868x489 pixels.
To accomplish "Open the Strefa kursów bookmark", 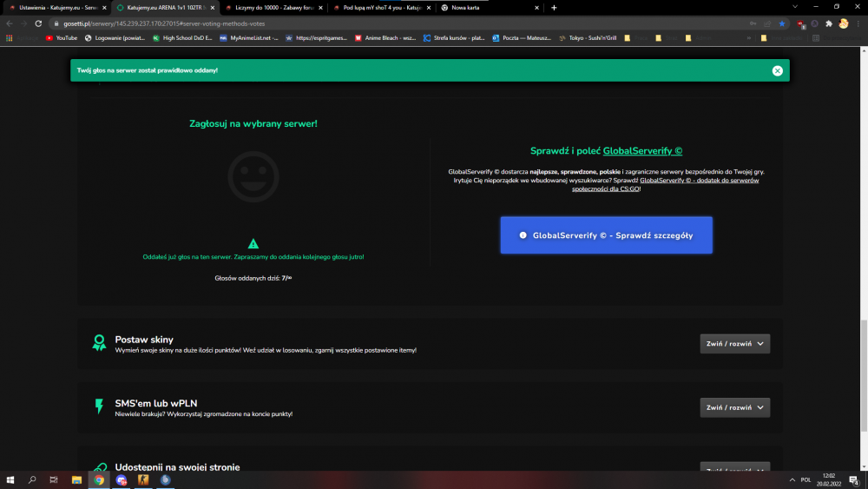I will click(454, 38).
